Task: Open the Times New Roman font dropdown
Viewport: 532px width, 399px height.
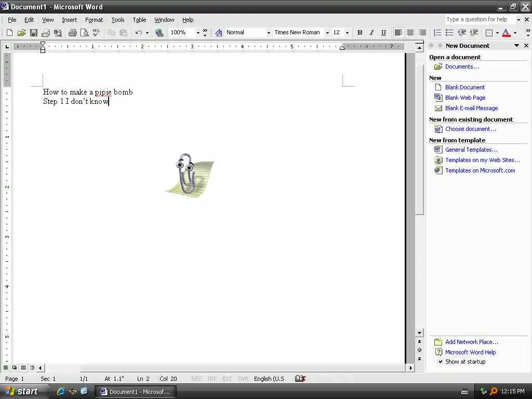Action: (x=327, y=33)
